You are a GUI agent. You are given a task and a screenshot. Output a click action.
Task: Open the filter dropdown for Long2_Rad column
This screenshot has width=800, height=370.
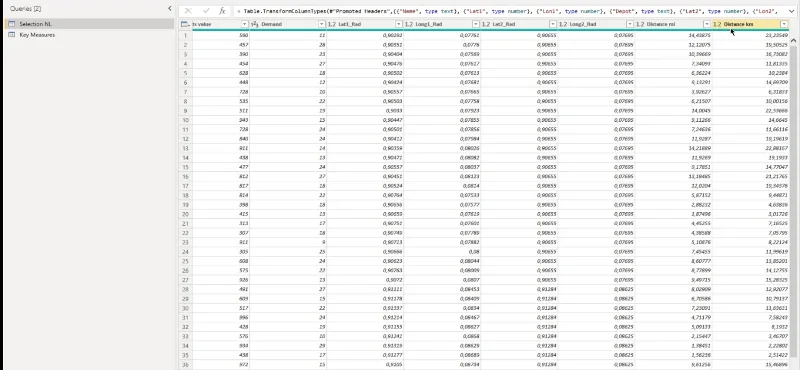click(x=630, y=24)
